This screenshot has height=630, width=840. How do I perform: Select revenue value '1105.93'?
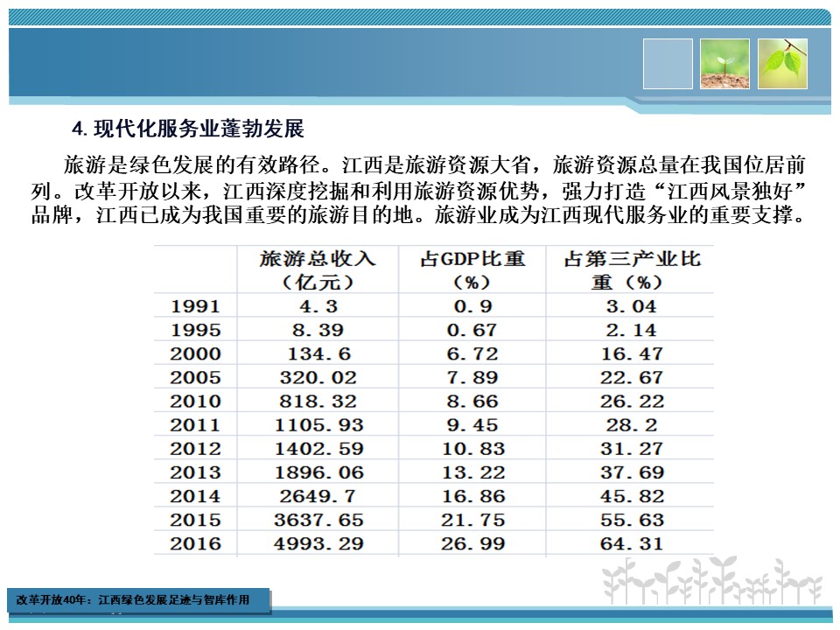coord(319,425)
